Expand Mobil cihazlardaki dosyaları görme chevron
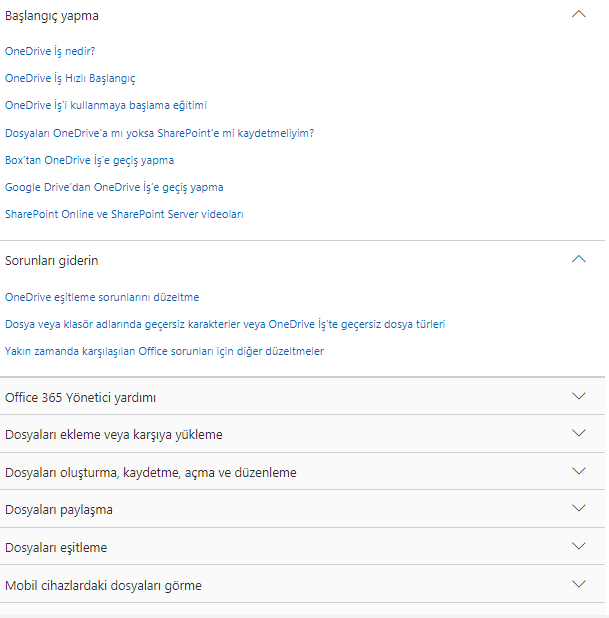 [578, 583]
